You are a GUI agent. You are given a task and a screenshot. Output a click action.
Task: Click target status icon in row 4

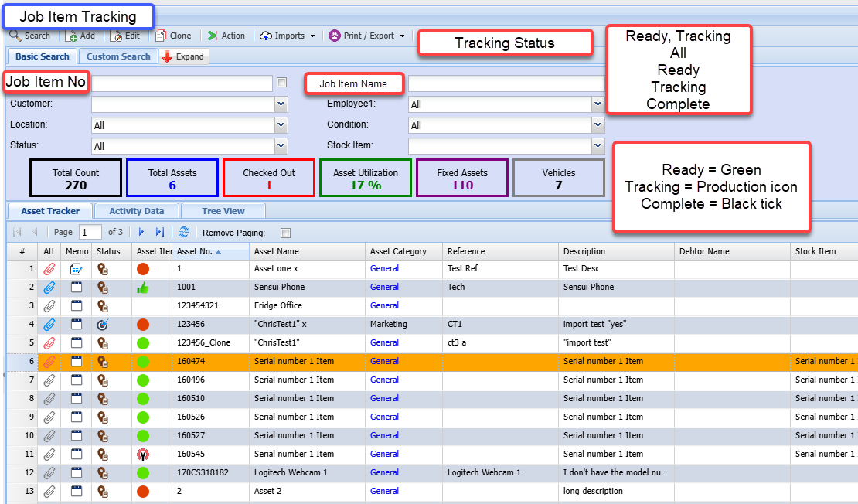coord(103,325)
